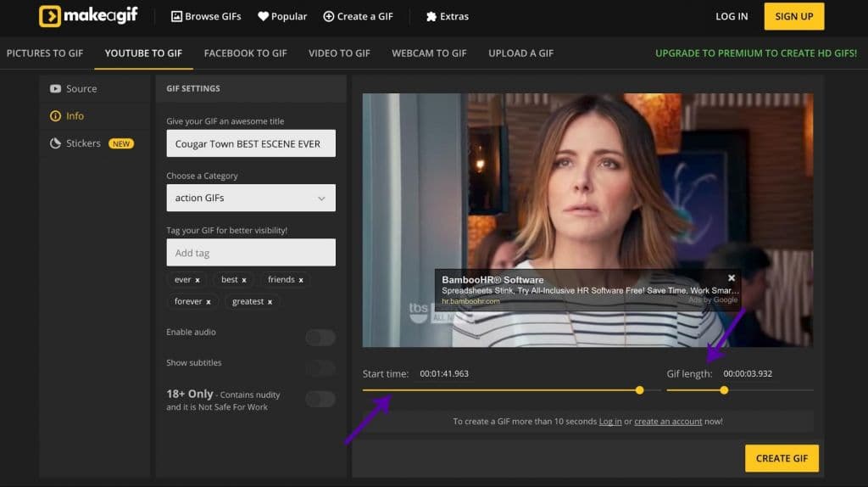
Task: Remove the 'forever' tag
Action: (x=209, y=302)
